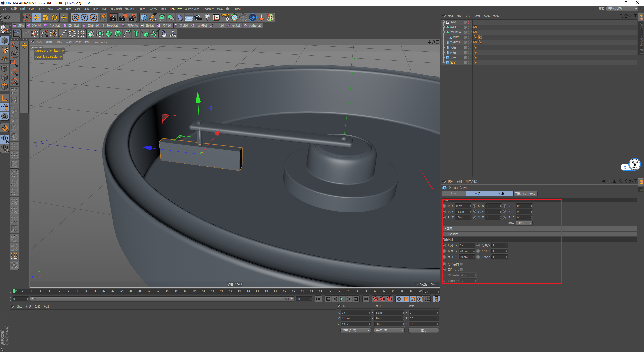Enable the 圆角 (Fillet) checkbox

tap(461, 269)
